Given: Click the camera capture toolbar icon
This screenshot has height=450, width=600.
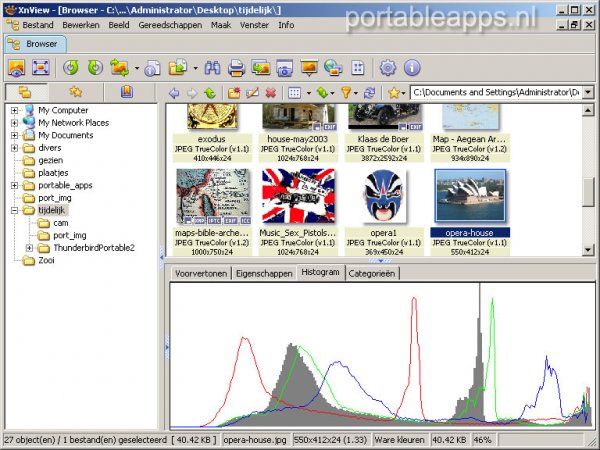Looking at the screenshot, I should point(284,68).
